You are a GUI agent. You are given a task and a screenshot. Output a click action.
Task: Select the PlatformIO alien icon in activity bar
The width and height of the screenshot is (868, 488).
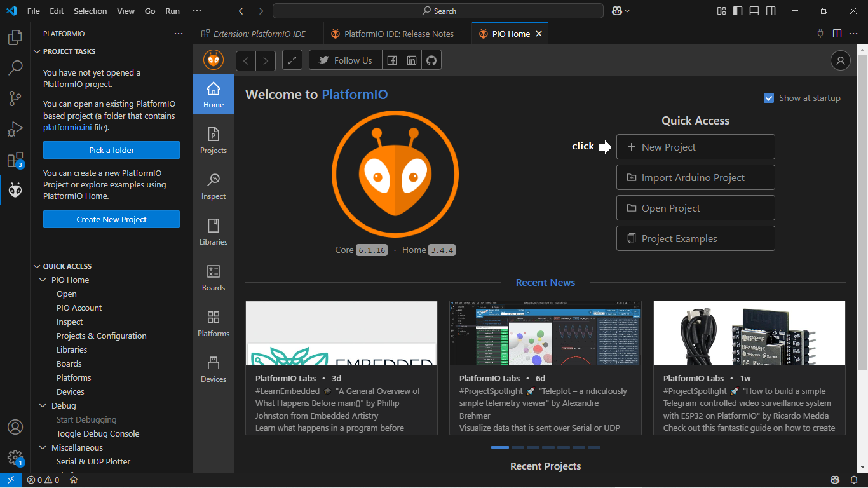pyautogui.click(x=15, y=190)
